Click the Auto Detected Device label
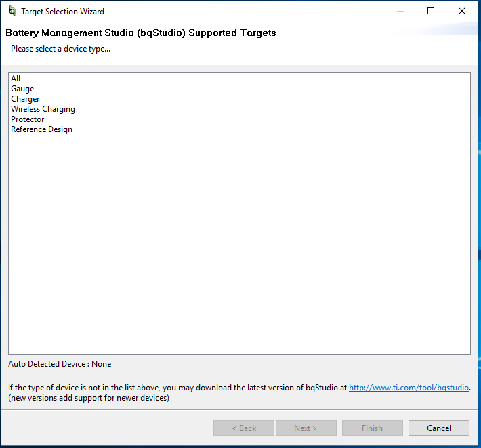The image size is (481, 448). [x=60, y=364]
